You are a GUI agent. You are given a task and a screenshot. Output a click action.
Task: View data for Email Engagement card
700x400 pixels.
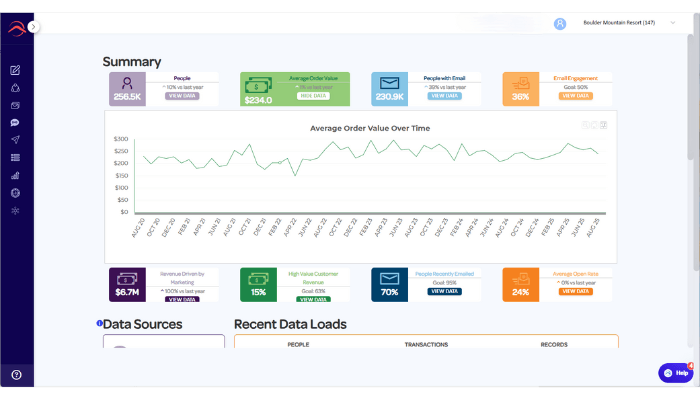(576, 96)
